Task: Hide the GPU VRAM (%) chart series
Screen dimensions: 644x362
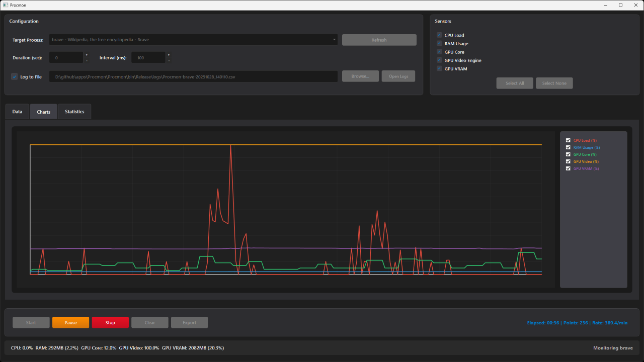Action: 568,168
